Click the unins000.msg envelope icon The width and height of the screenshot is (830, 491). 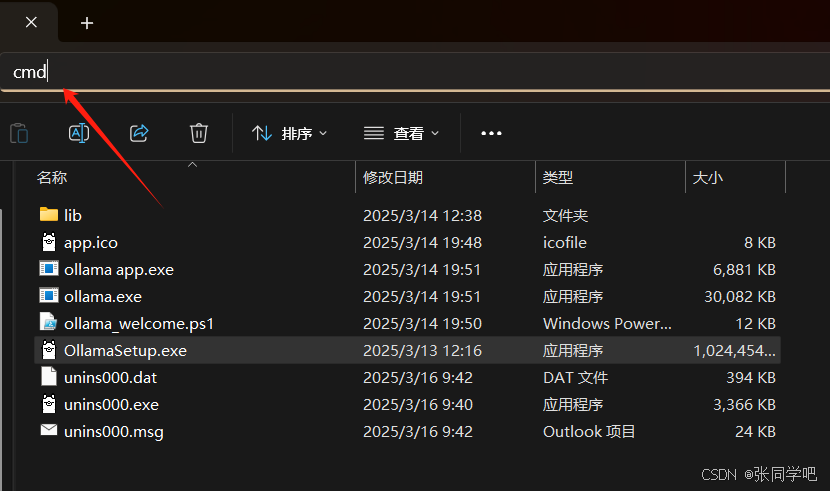(49, 430)
